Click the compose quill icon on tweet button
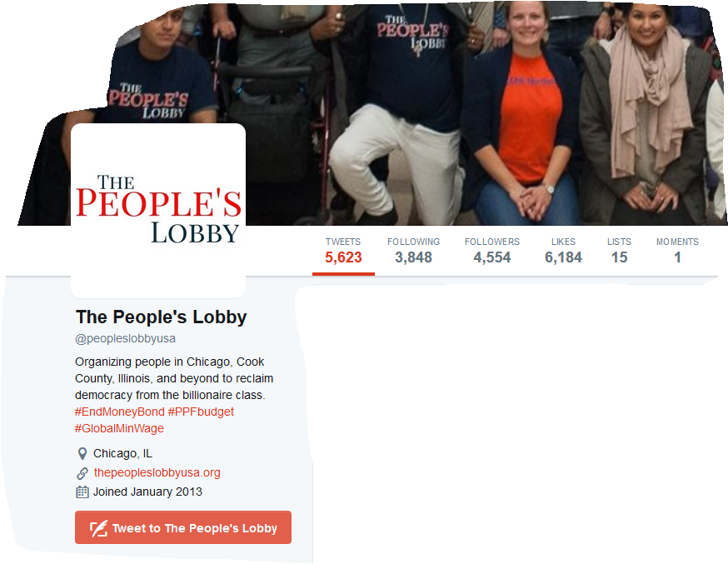 pyautogui.click(x=98, y=528)
